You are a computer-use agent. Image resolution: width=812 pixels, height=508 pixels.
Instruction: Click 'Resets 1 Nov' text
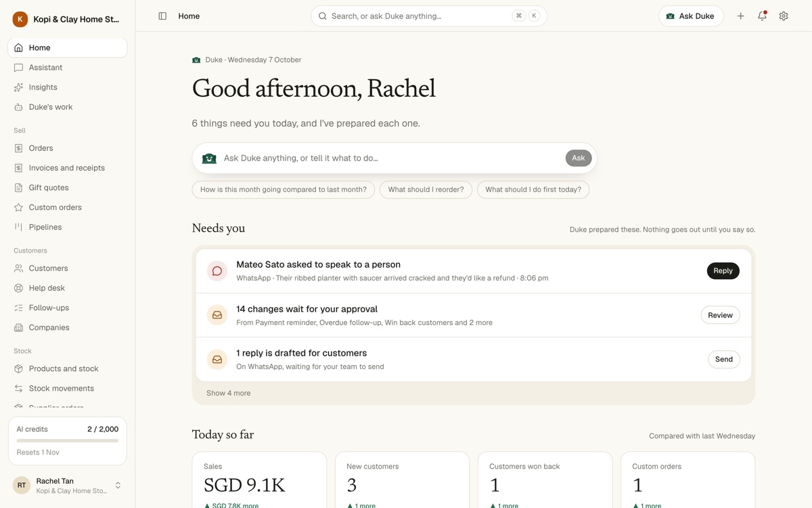click(x=38, y=452)
